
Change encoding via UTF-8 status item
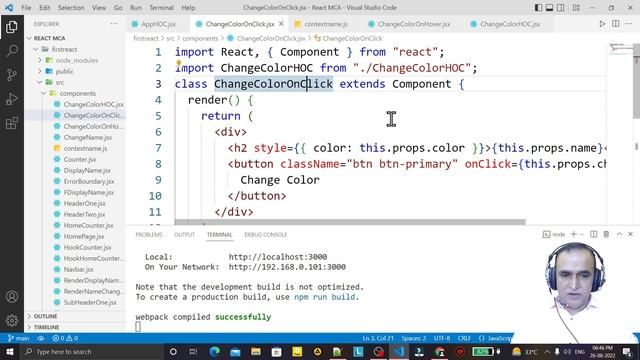[442, 338]
